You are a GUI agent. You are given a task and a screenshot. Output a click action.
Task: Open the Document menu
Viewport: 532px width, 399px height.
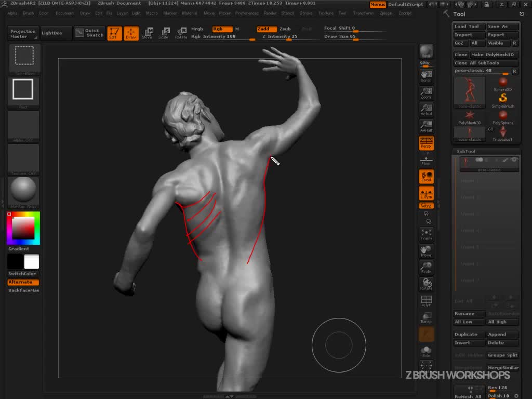pos(64,13)
